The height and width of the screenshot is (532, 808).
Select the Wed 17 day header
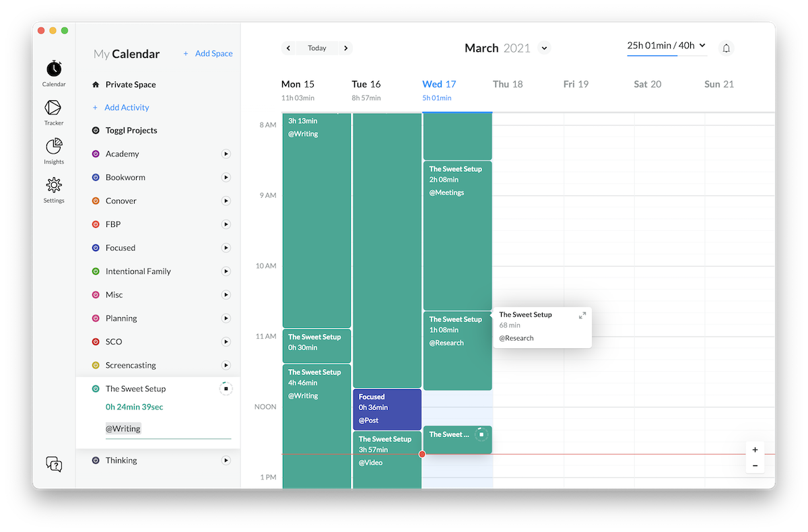pos(439,84)
